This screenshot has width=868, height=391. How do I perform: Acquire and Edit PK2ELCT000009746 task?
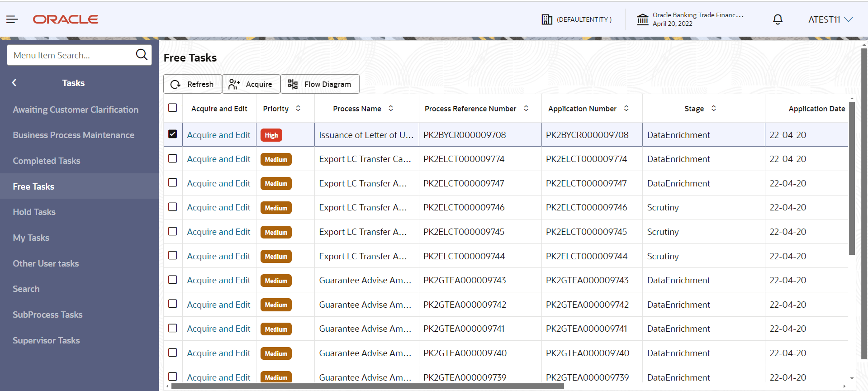(218, 207)
